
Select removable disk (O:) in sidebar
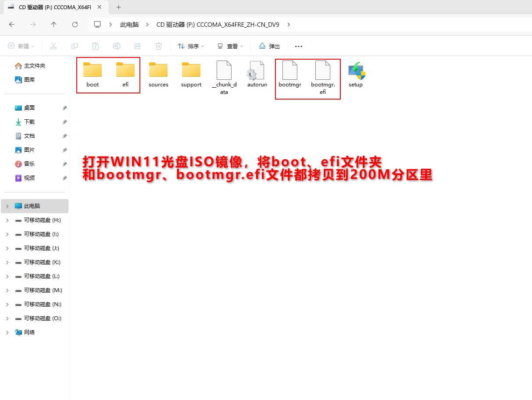pos(42,318)
